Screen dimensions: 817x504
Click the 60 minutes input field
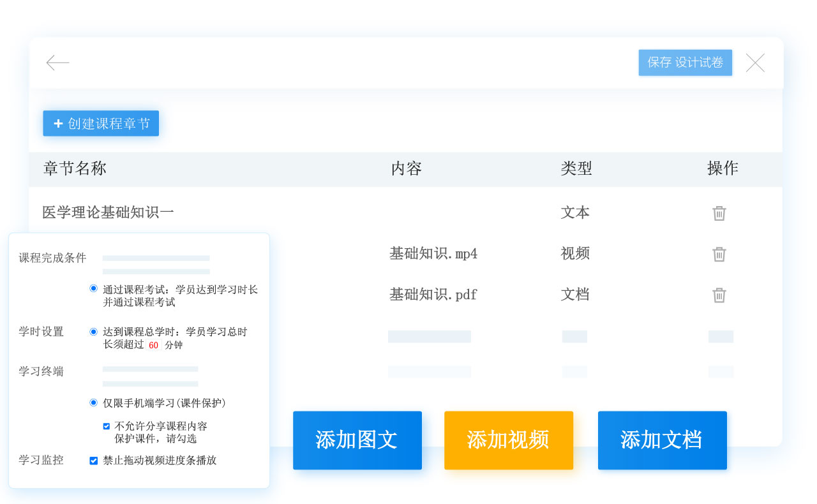click(x=153, y=345)
